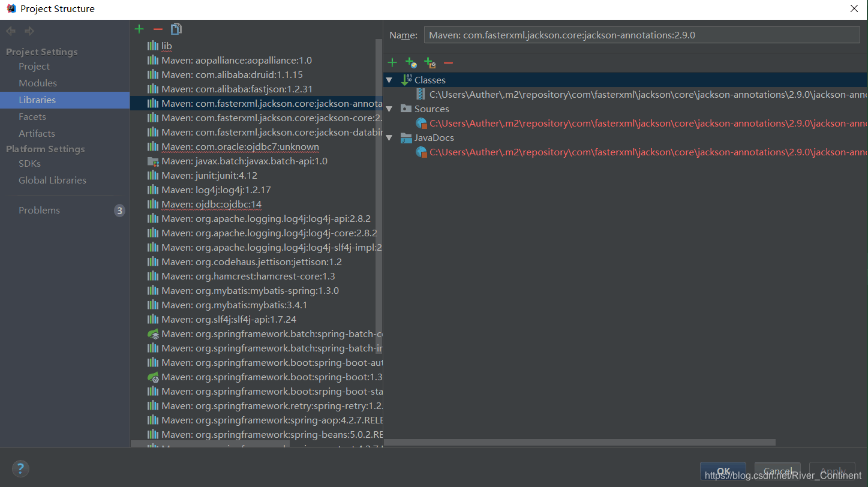The width and height of the screenshot is (868, 487).
Task: Click the Problems count badge 3
Action: coord(119,211)
